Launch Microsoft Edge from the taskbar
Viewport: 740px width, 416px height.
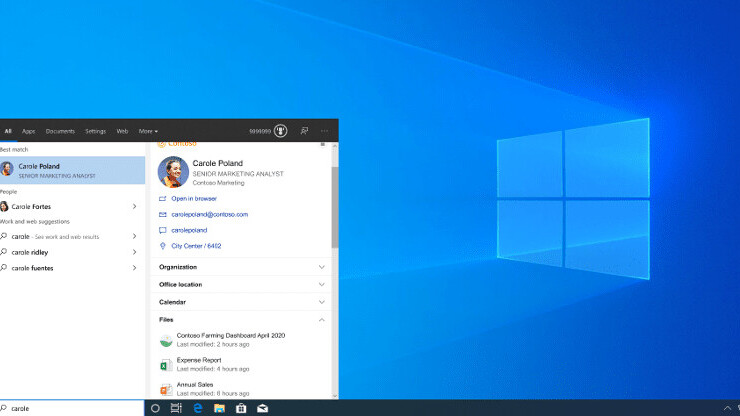(x=198, y=408)
